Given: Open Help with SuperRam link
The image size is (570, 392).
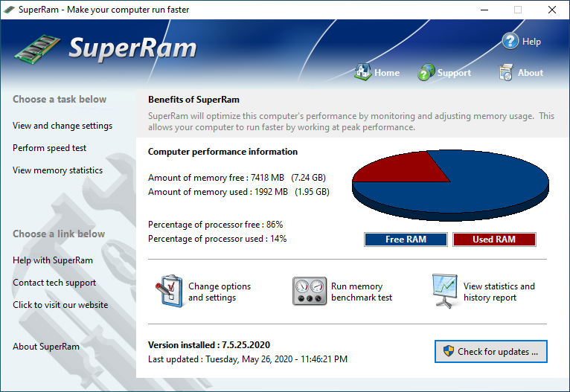Looking at the screenshot, I should click(53, 260).
